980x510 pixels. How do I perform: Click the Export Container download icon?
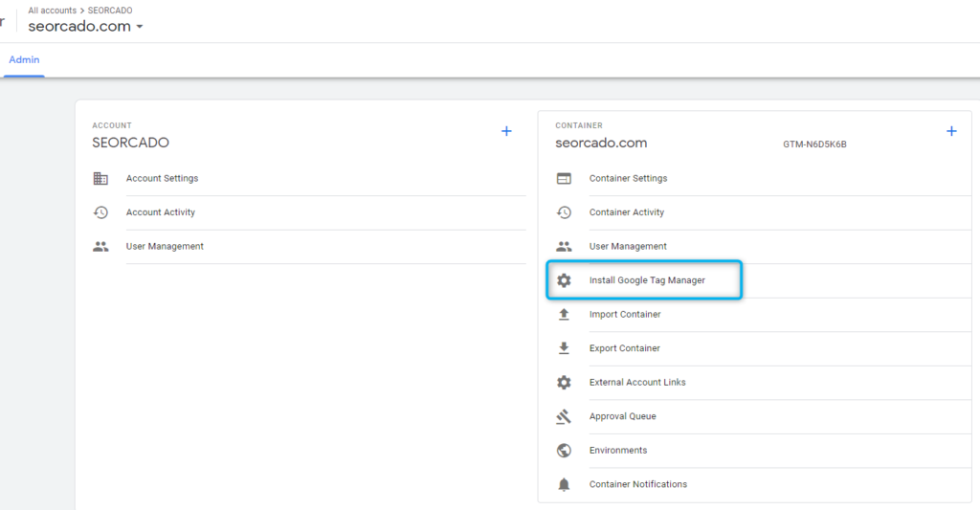[564, 348]
